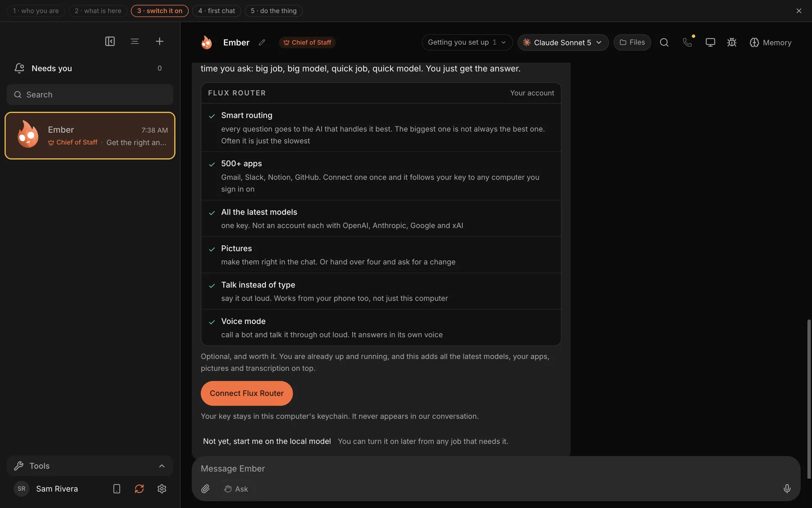Click Connect Flux Router button
Viewport: 812px width, 508px height.
click(247, 393)
